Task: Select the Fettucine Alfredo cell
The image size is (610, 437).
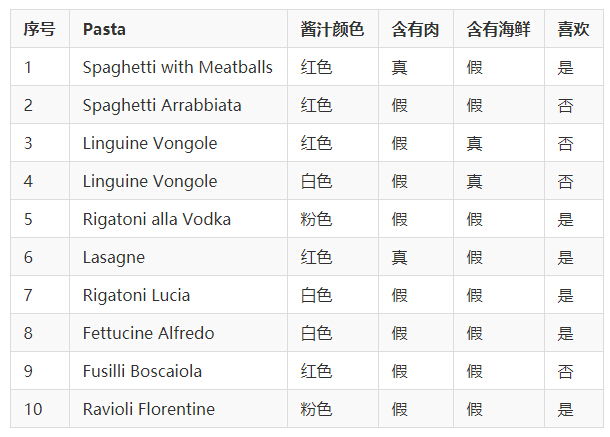Action: pos(148,333)
